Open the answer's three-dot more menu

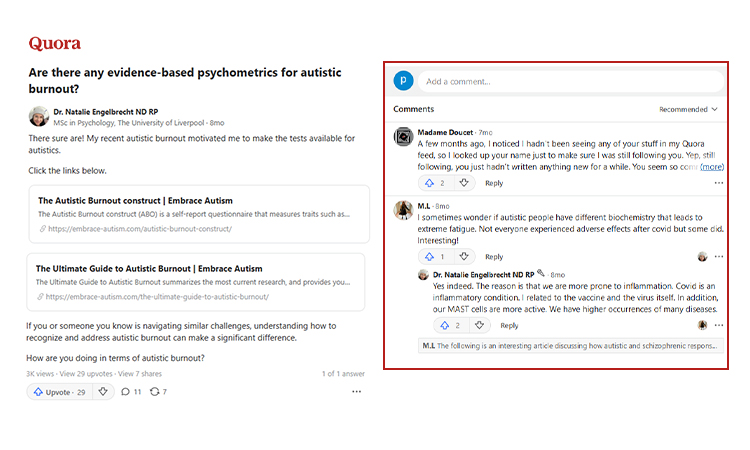tap(356, 392)
